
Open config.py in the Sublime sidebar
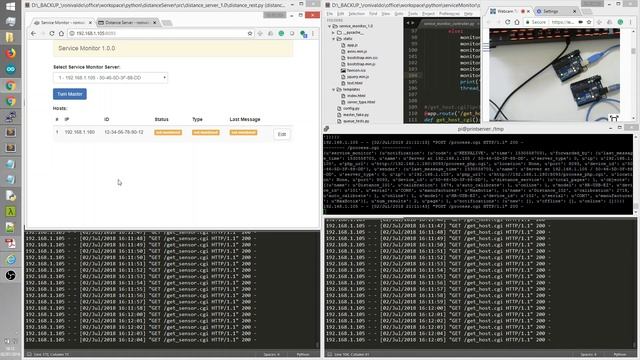pyautogui.click(x=351, y=109)
